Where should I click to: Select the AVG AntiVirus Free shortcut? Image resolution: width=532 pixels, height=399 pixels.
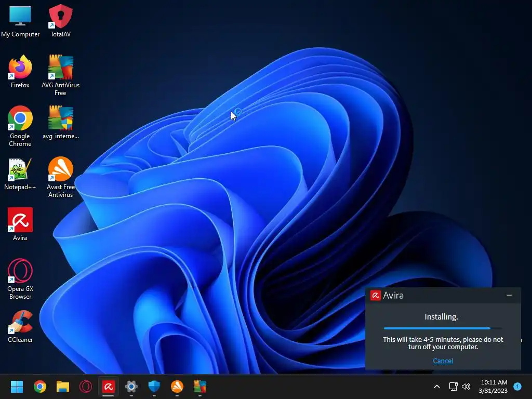click(x=60, y=75)
